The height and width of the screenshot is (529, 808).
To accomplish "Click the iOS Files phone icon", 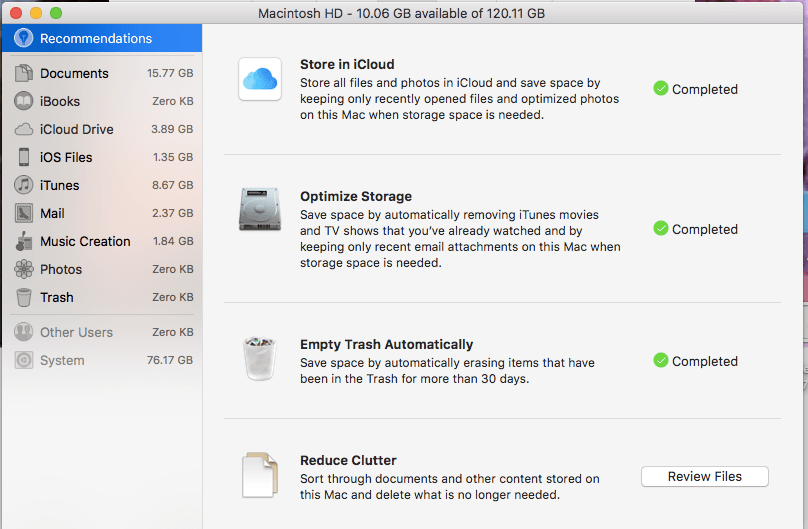I will pyautogui.click(x=24, y=157).
